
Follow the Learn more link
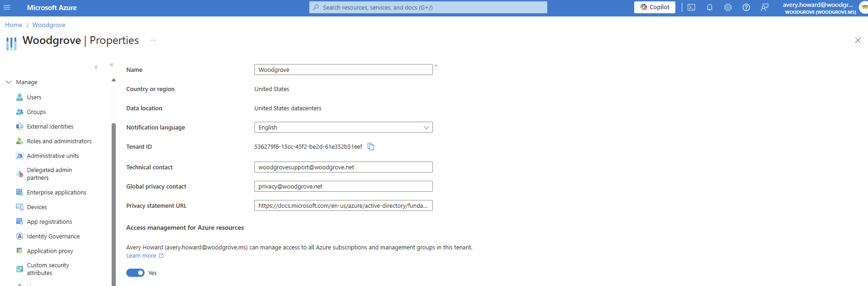tap(141, 256)
